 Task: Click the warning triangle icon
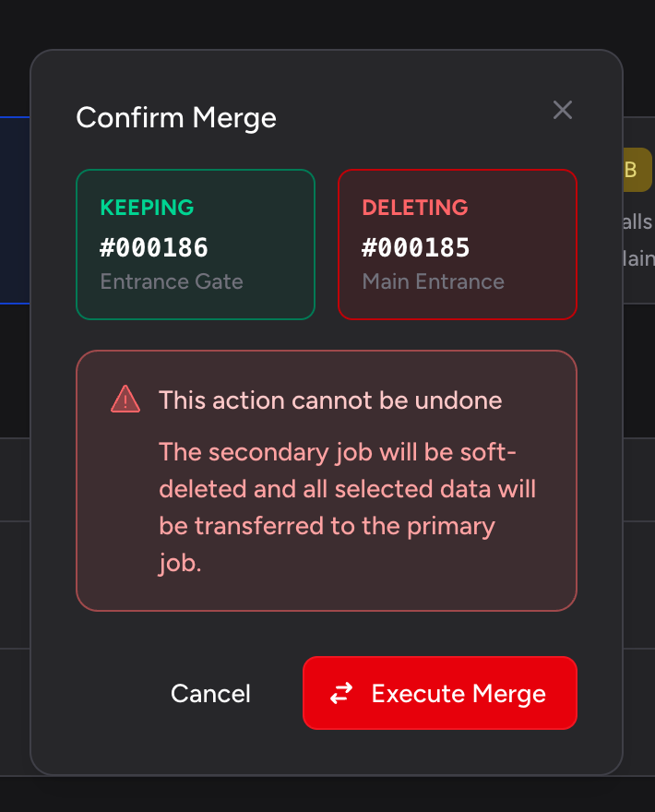pos(125,399)
